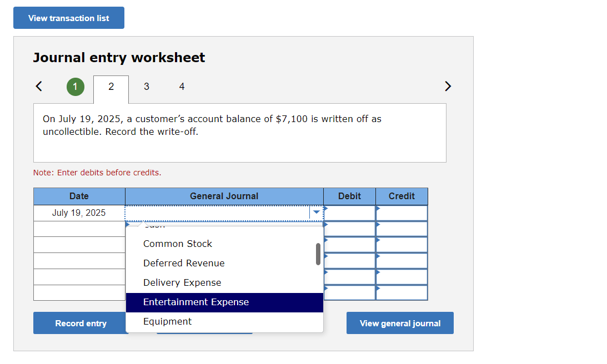Click the first row Credit cell
The height and width of the screenshot is (364, 607).
(x=402, y=213)
